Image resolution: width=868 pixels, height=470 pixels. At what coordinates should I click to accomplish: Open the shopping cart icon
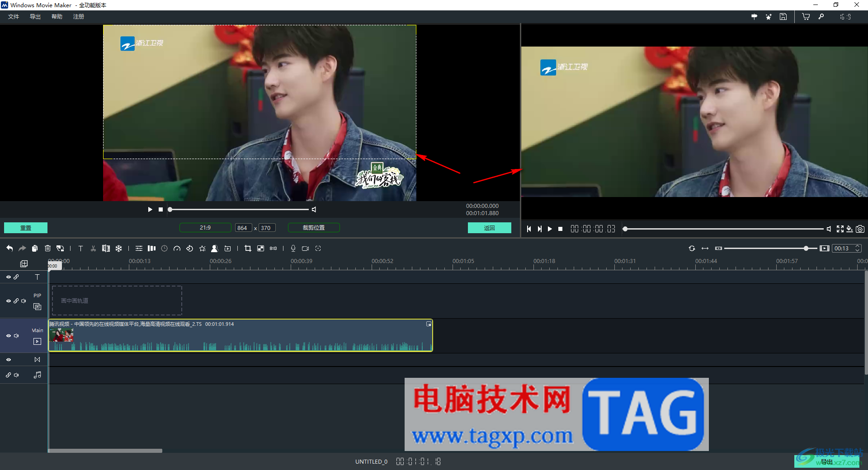806,17
